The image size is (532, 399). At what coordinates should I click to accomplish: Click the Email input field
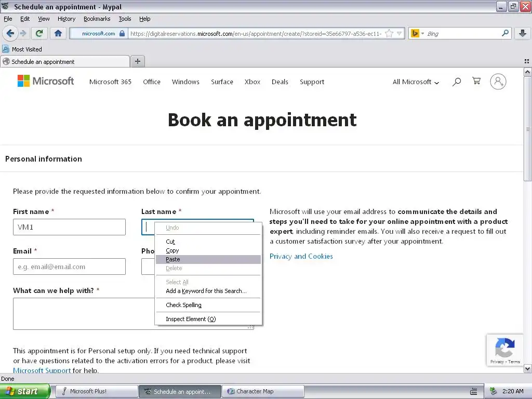pos(69,267)
